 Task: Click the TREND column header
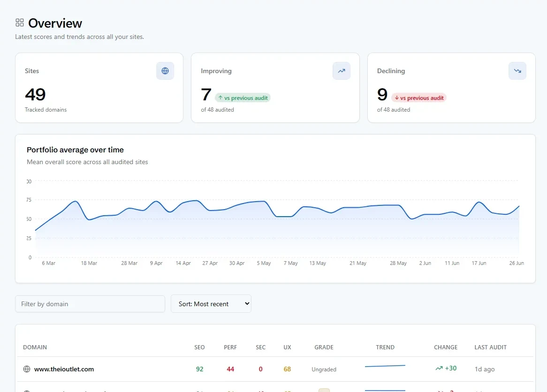coord(385,347)
